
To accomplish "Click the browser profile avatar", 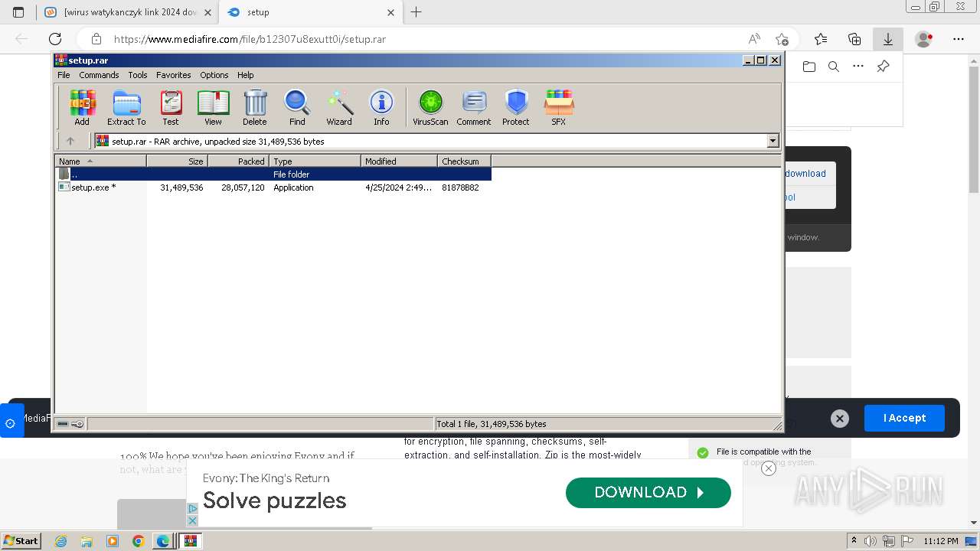I will tap(924, 39).
